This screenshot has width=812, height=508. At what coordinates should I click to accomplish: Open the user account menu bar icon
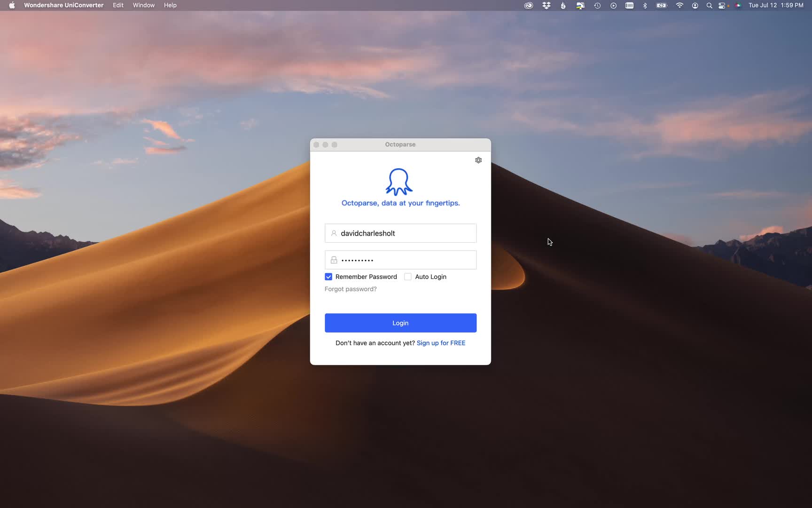point(695,6)
